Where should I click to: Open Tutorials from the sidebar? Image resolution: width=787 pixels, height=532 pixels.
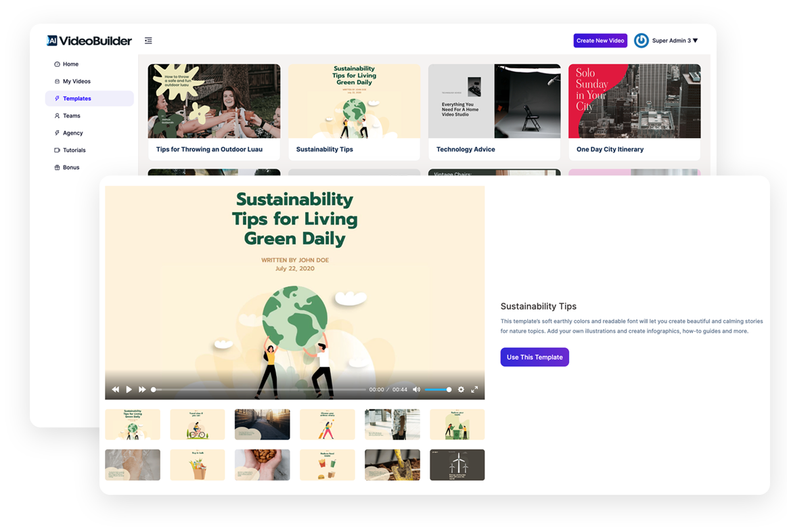(x=74, y=150)
